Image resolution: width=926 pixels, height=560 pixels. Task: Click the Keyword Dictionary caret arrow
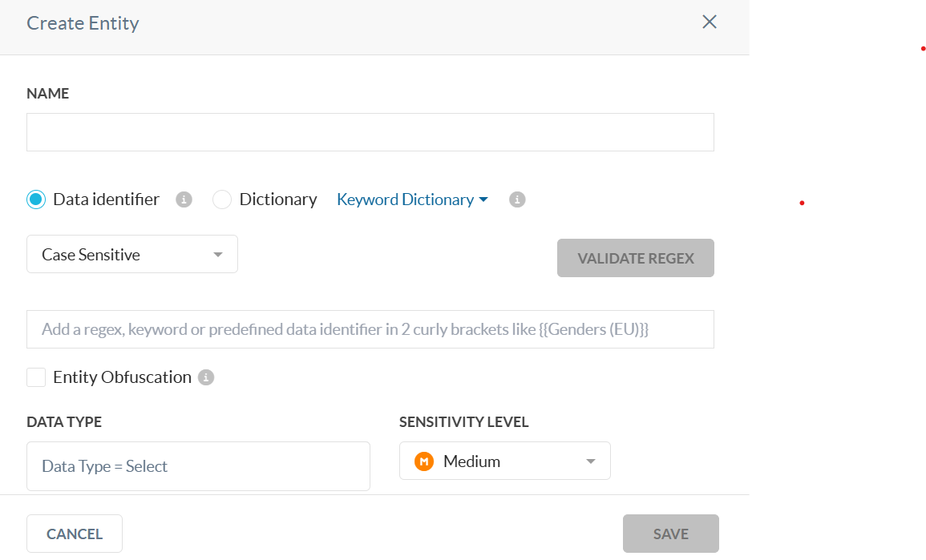(483, 200)
